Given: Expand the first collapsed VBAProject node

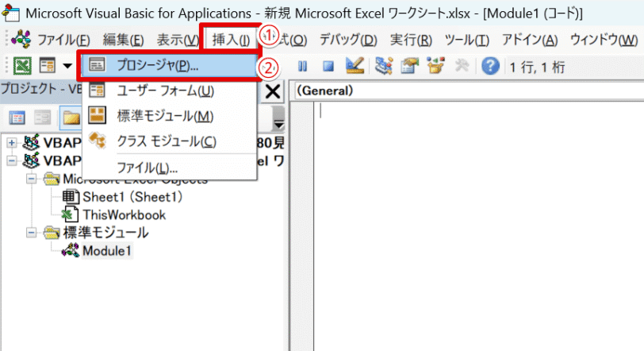Looking at the screenshot, I should click(11, 143).
